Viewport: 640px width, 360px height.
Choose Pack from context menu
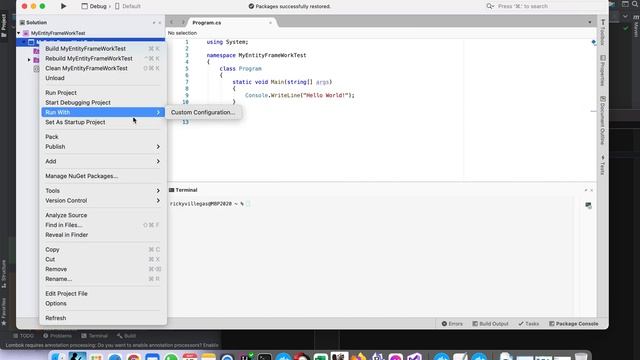click(102, 137)
